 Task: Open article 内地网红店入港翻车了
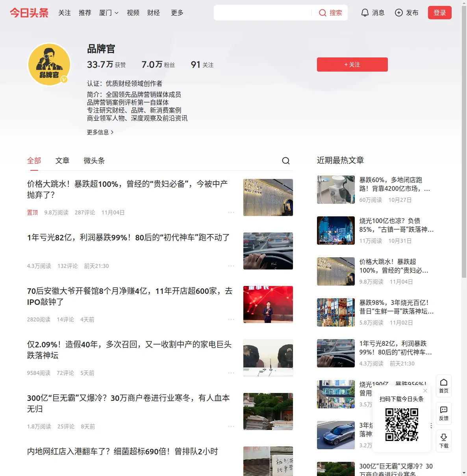[x=122, y=452]
